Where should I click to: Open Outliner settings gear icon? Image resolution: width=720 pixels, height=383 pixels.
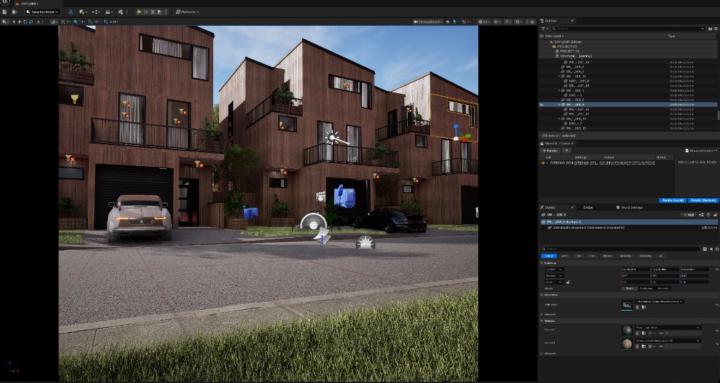716,28
